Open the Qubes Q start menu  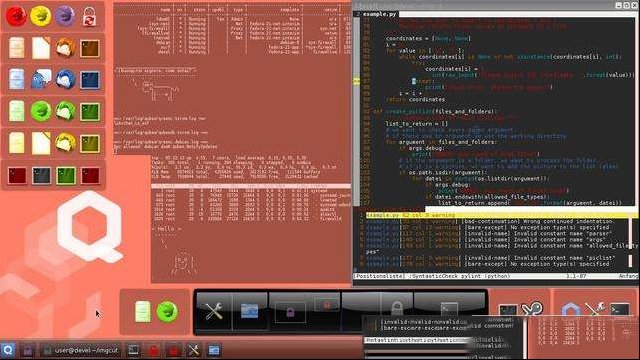[8, 350]
